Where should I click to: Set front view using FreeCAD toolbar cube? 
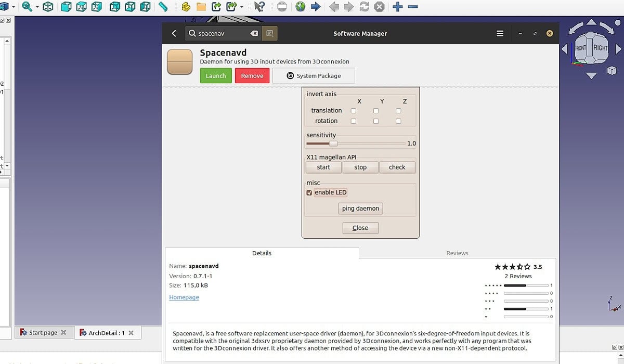click(x=66, y=7)
